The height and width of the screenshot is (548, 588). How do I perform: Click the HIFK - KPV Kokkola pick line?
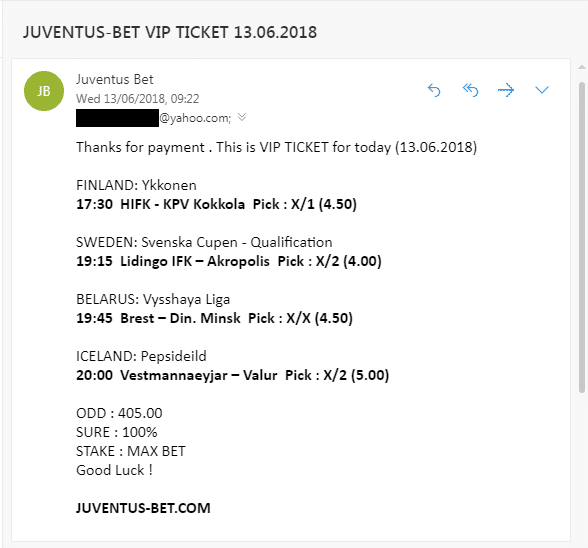click(x=216, y=204)
